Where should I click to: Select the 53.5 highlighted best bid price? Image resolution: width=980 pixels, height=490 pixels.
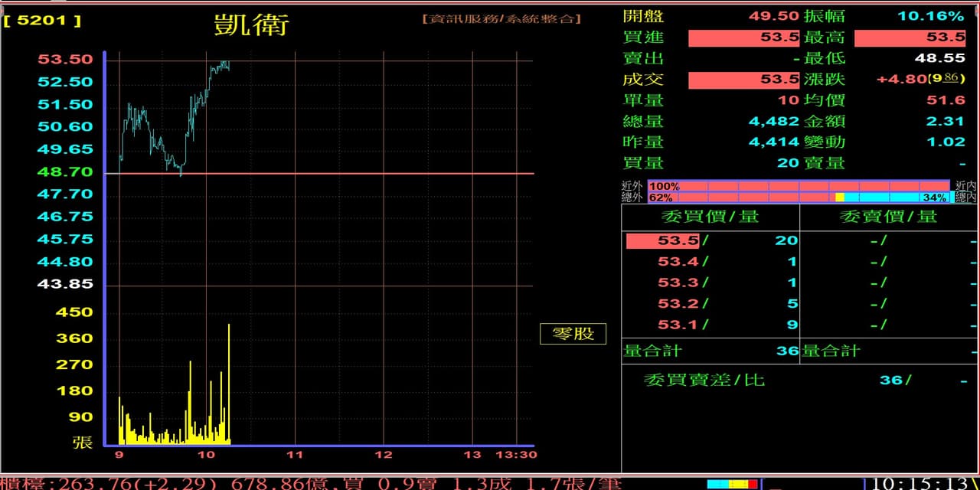pos(662,240)
